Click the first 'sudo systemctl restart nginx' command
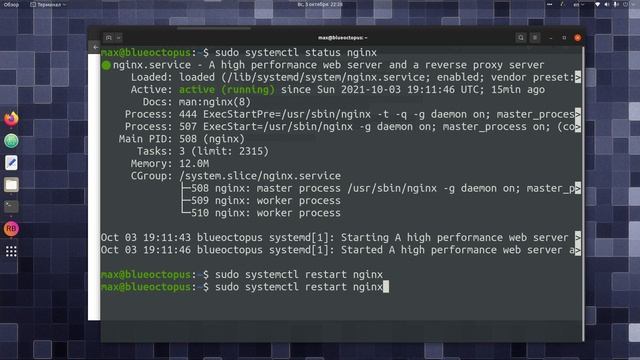Screen dimensions: 640x360 point(299,275)
